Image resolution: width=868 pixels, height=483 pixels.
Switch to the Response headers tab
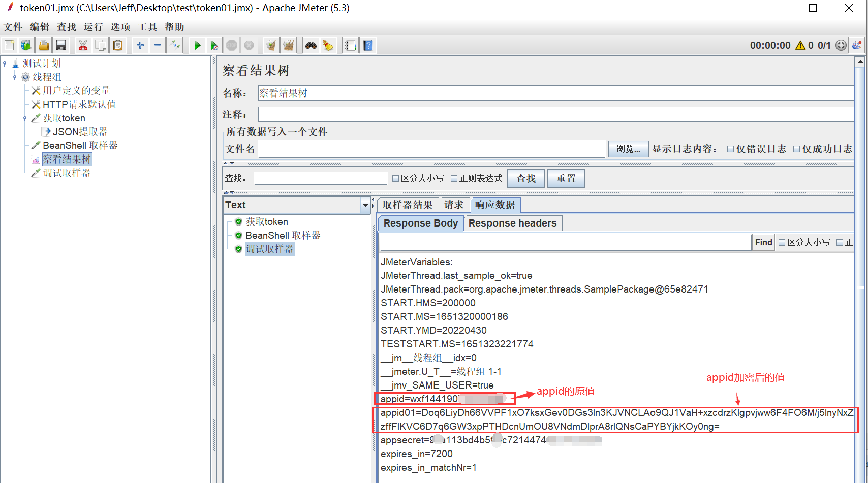pos(512,223)
